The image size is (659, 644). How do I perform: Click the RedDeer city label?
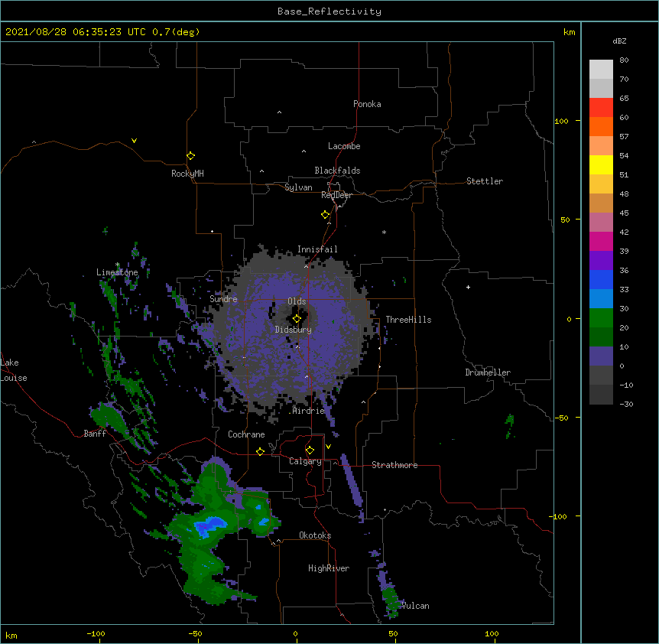[x=336, y=195]
